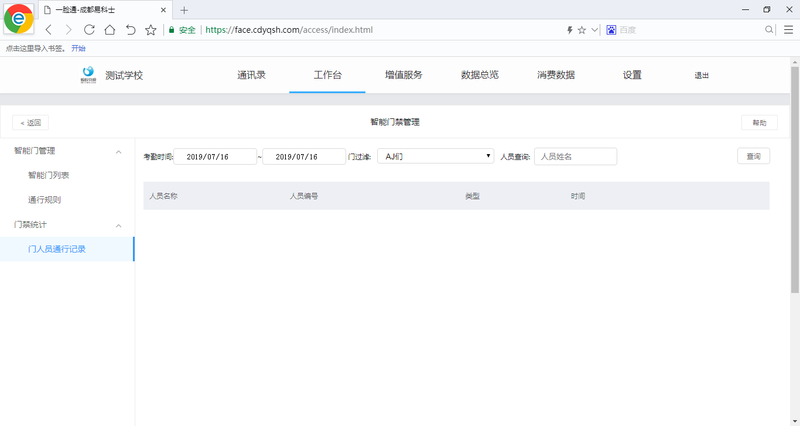Open the 数据总览 tab
800x426 pixels.
480,75
